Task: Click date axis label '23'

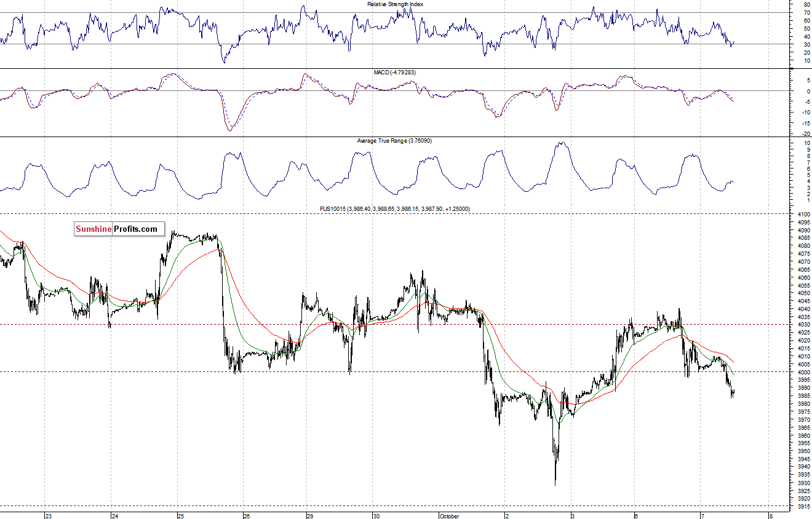Action: click(49, 516)
